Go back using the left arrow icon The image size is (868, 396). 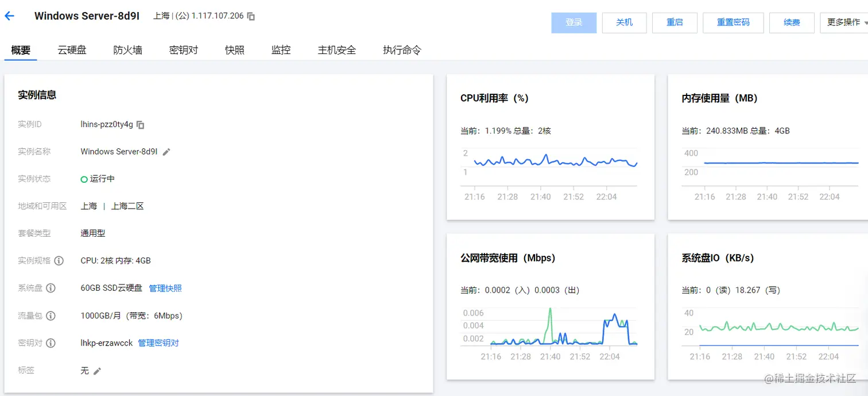tap(9, 16)
